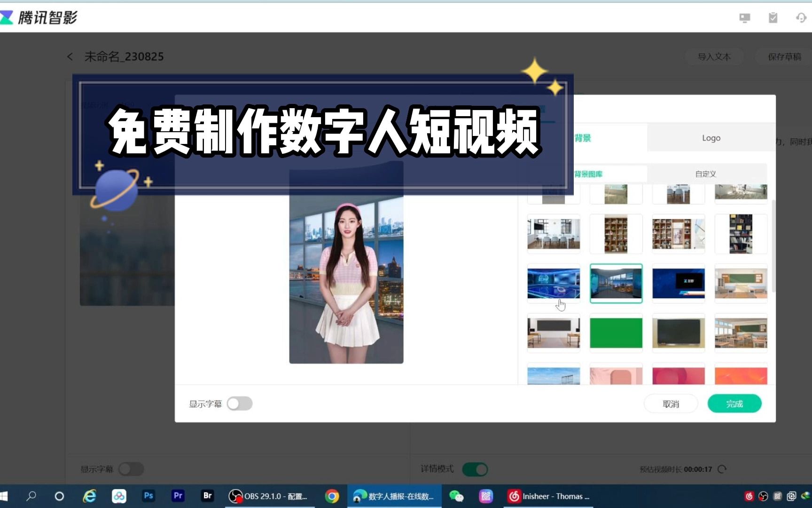Launch Internet Explorer from the taskbar

tap(89, 496)
